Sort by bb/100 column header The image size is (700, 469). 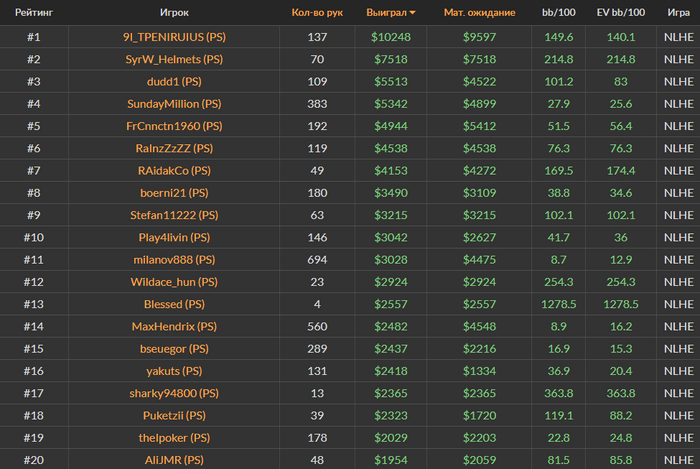pos(558,12)
